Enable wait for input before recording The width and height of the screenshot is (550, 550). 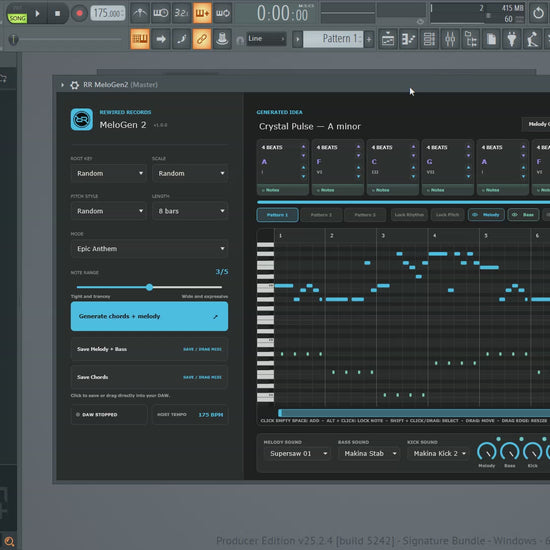click(160, 13)
